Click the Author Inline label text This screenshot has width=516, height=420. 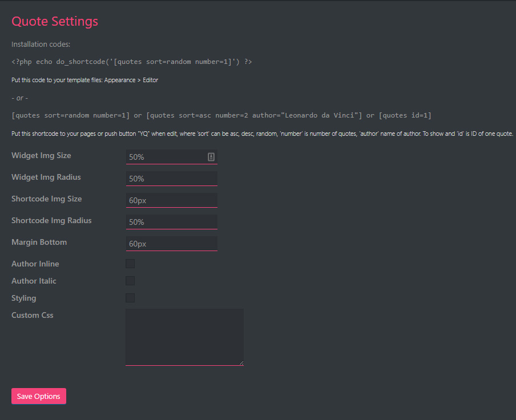click(x=35, y=264)
